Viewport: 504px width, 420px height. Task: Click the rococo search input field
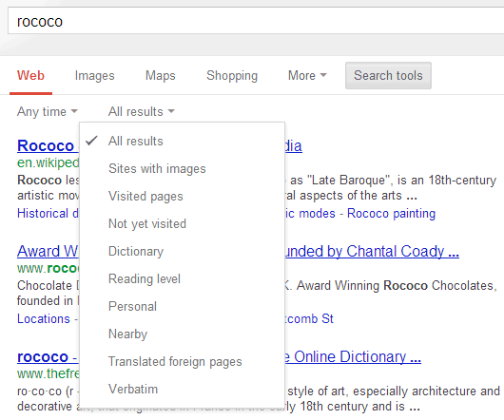[256, 21]
